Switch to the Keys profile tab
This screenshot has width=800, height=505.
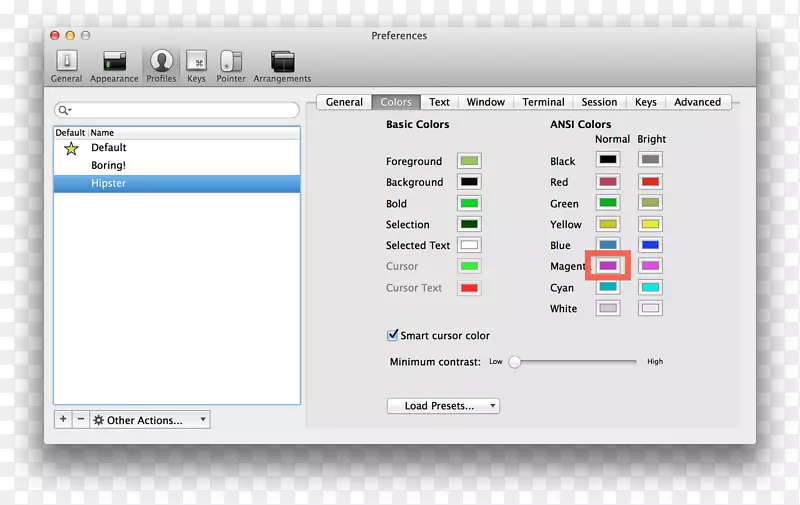click(646, 102)
